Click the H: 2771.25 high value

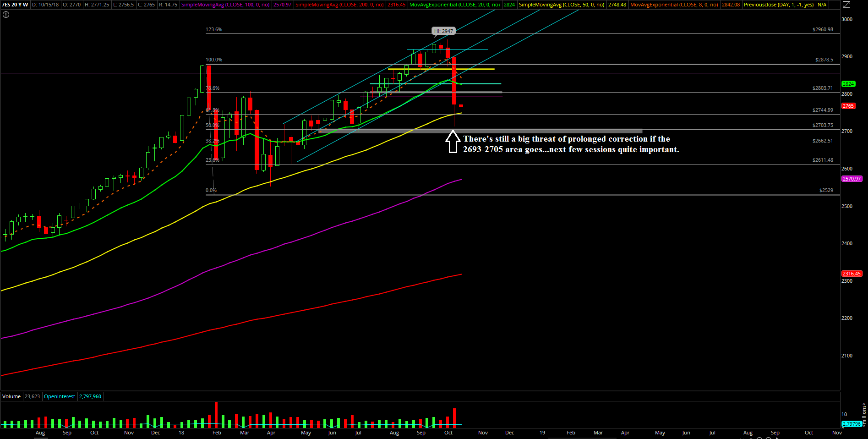(x=97, y=5)
